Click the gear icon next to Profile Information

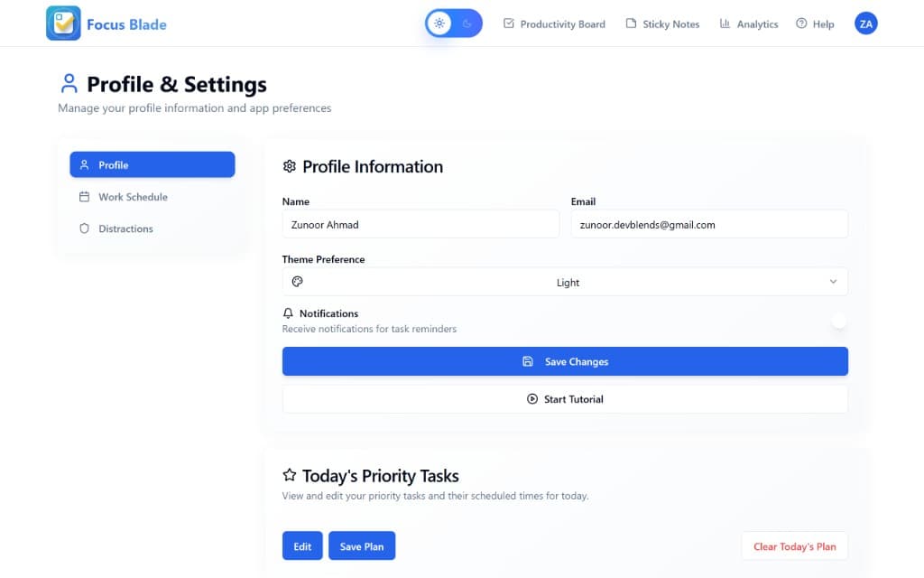click(x=290, y=166)
